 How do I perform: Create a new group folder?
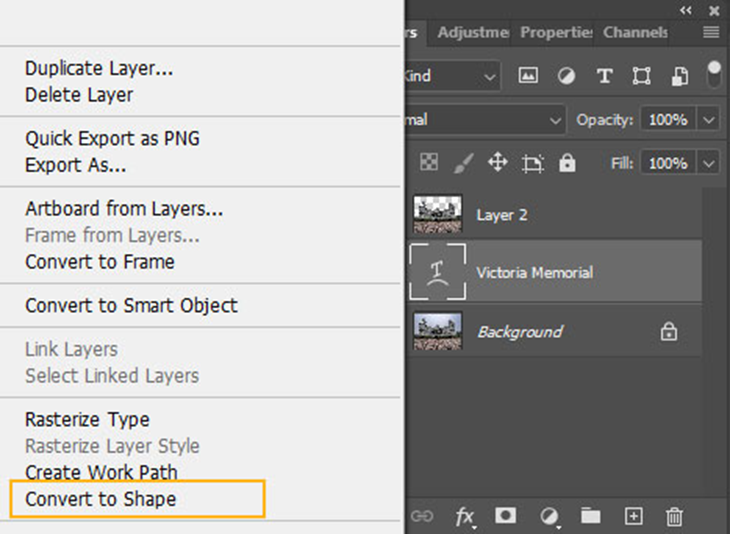coord(591,516)
